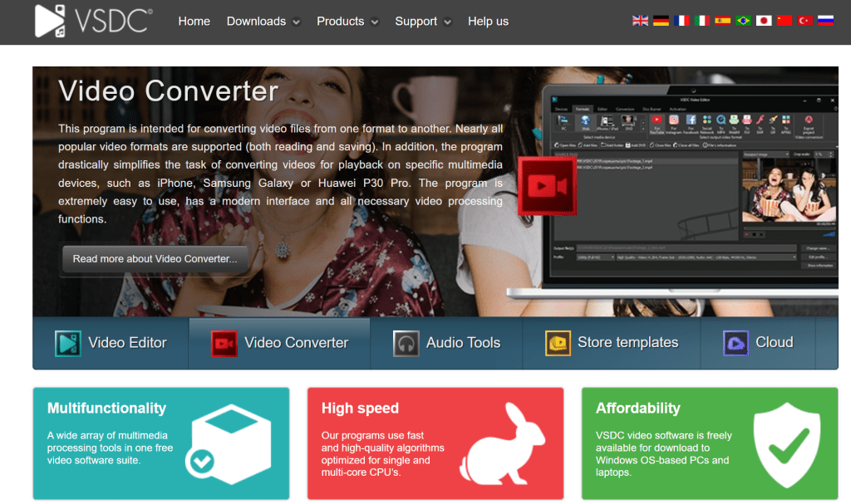Select the Spanish flag language
This screenshot has width=851, height=504.
(722, 21)
